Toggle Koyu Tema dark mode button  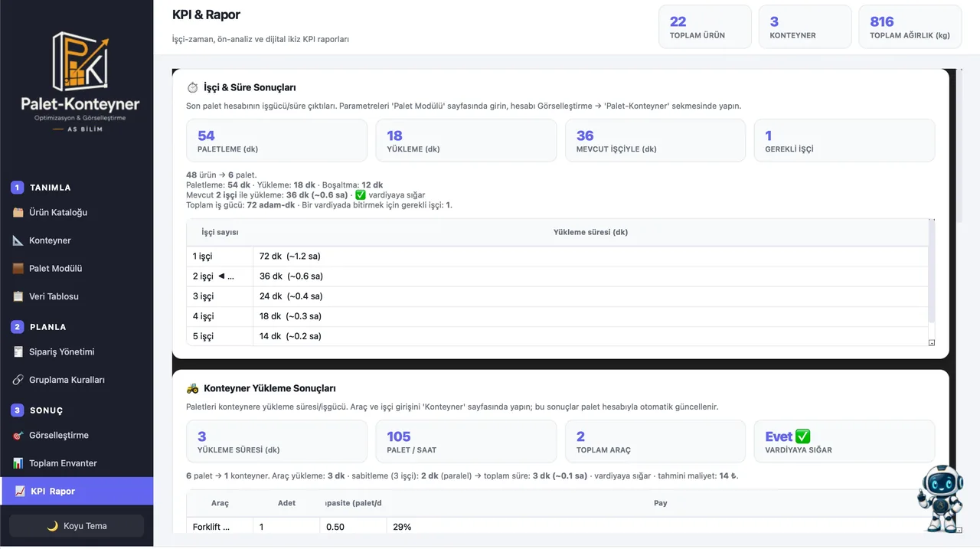[77, 526]
